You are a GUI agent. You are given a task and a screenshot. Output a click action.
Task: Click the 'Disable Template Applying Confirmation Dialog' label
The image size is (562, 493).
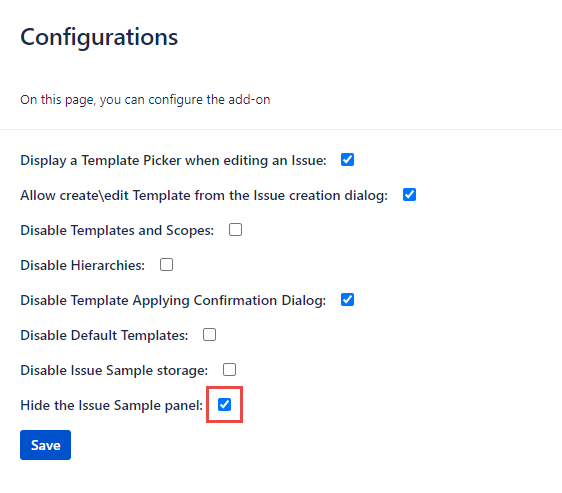point(173,300)
